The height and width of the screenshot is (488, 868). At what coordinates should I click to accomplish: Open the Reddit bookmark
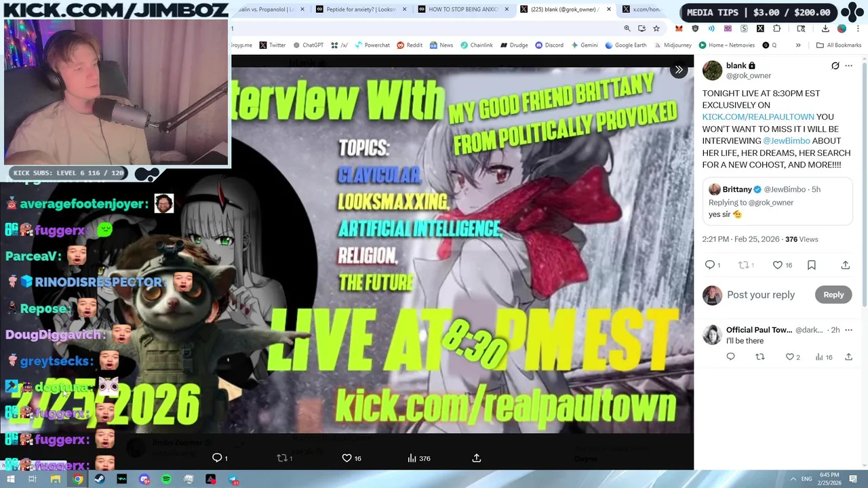click(x=410, y=45)
